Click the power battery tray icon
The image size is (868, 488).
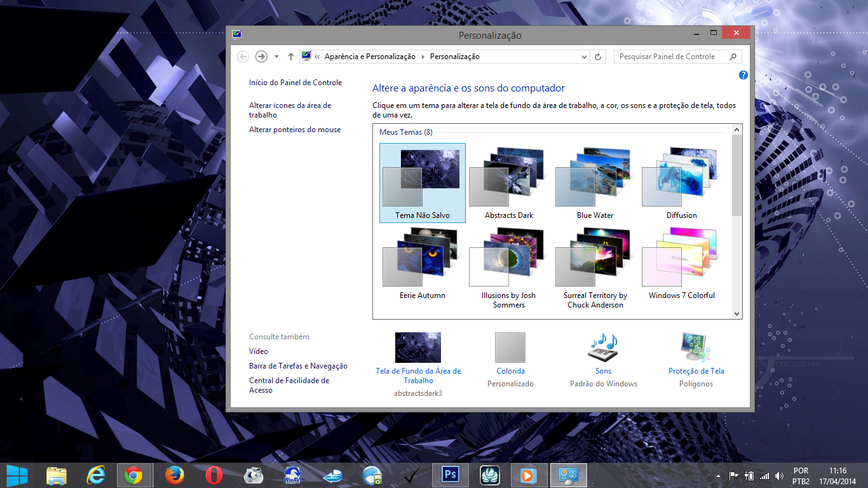click(x=749, y=475)
